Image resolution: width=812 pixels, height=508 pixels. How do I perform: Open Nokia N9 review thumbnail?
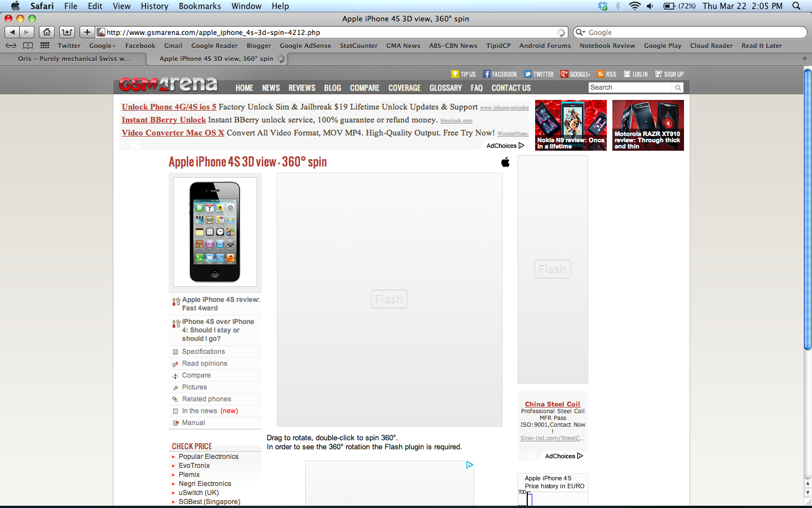pyautogui.click(x=571, y=125)
